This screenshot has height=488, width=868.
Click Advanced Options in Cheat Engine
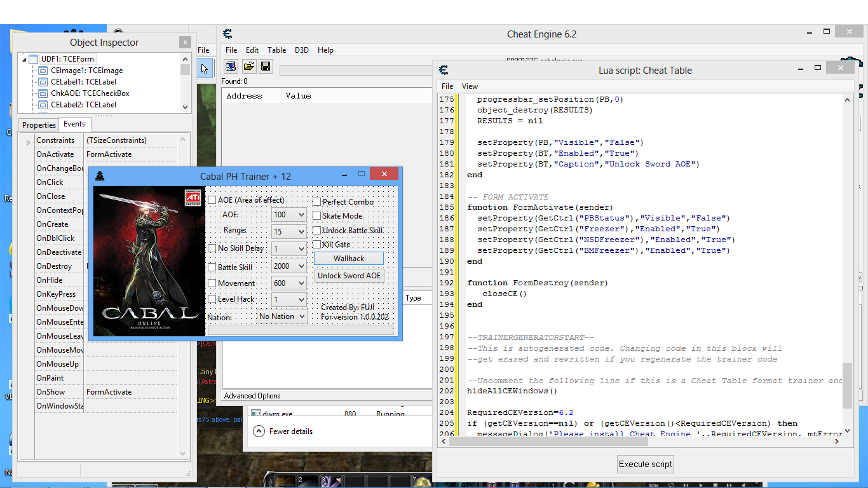pyautogui.click(x=252, y=396)
